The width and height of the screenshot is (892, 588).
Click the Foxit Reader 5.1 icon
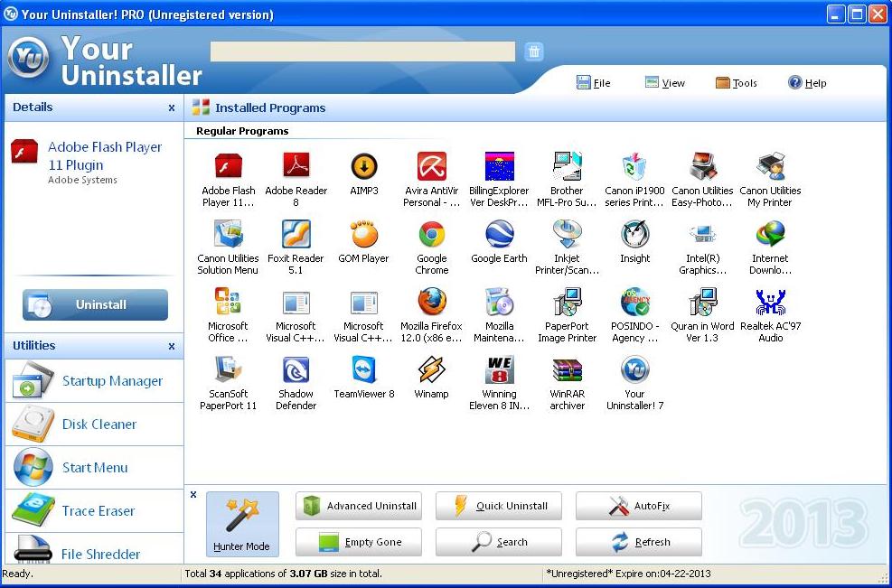[x=296, y=234]
